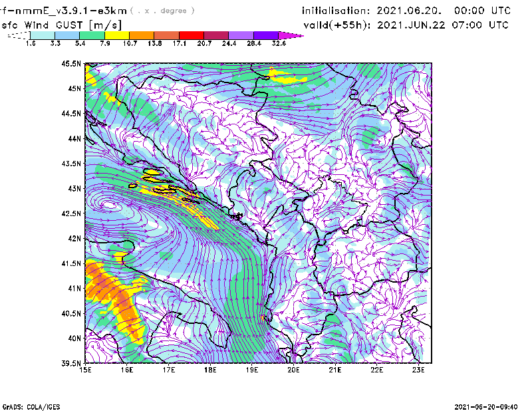
Task: Click the 41N latitude label
Action: tap(74, 289)
